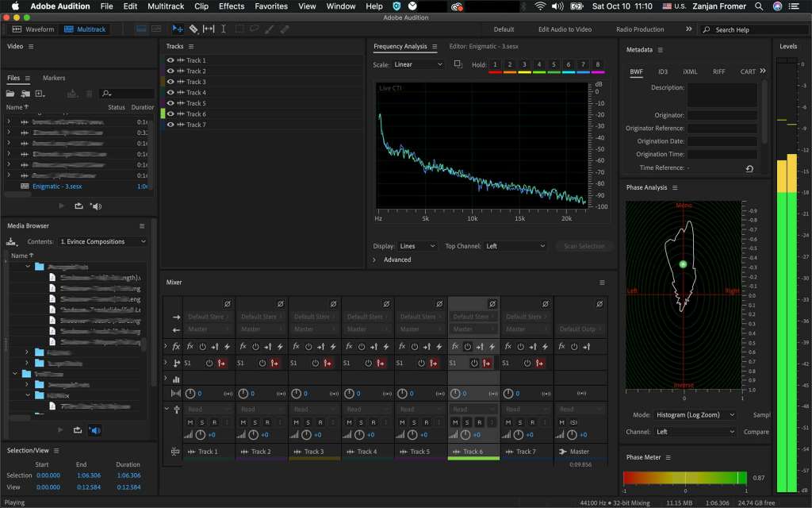The height and width of the screenshot is (508, 812).
Task: Open the Multitrack menu
Action: click(166, 6)
